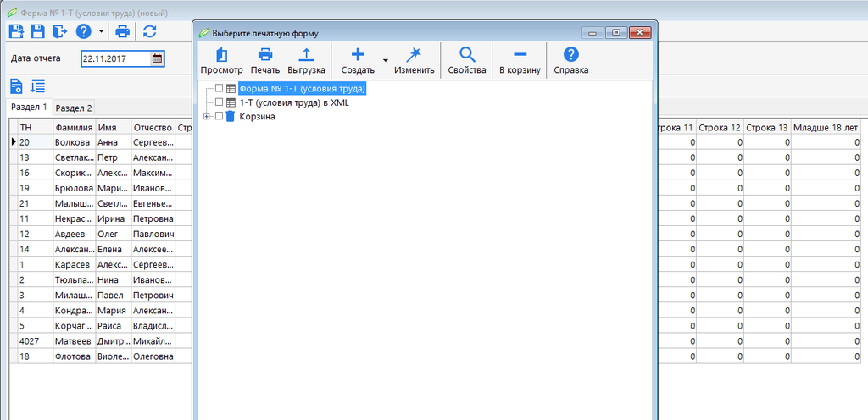Close the Выберите печатную форму dialog

point(639,33)
